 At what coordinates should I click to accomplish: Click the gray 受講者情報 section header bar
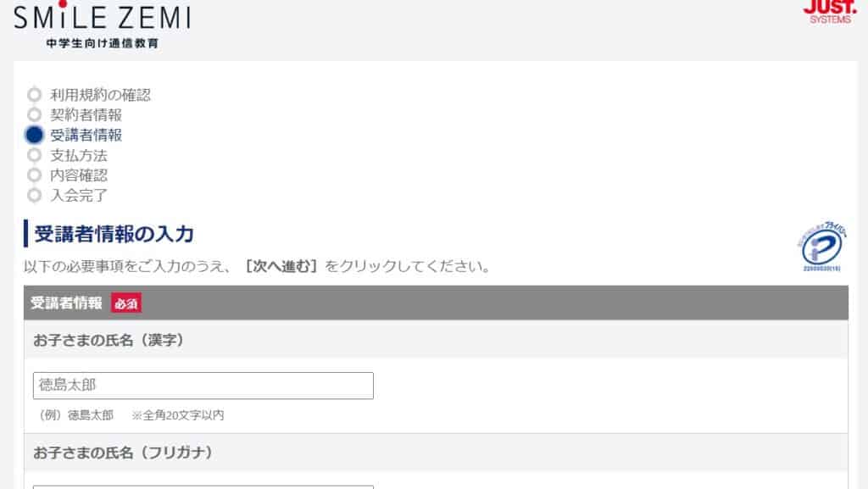click(436, 303)
